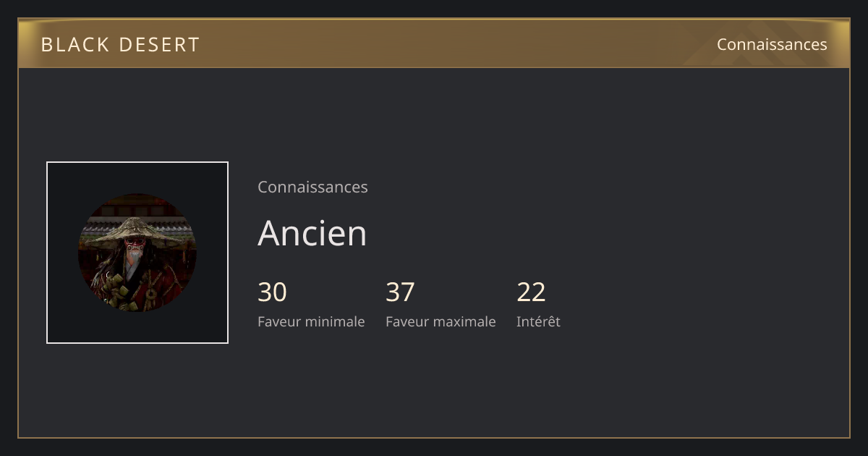Open Connaissances link in the header
The height and width of the screenshot is (456, 868).
pyautogui.click(x=772, y=44)
